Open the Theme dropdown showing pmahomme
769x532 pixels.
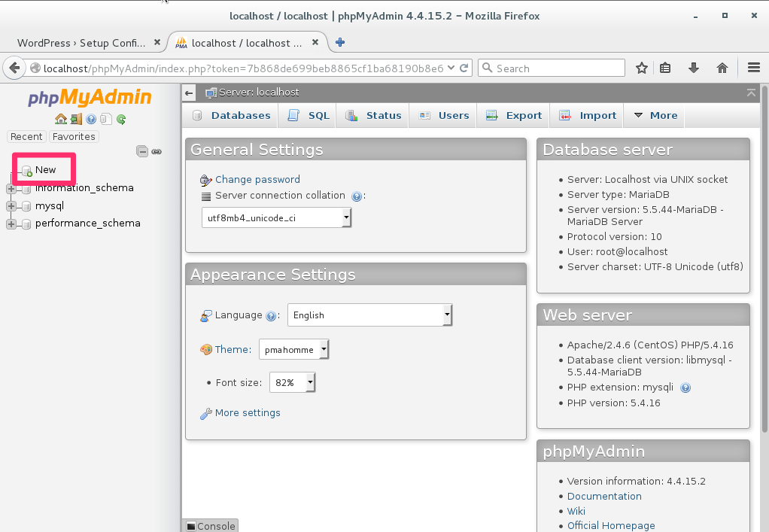(293, 350)
